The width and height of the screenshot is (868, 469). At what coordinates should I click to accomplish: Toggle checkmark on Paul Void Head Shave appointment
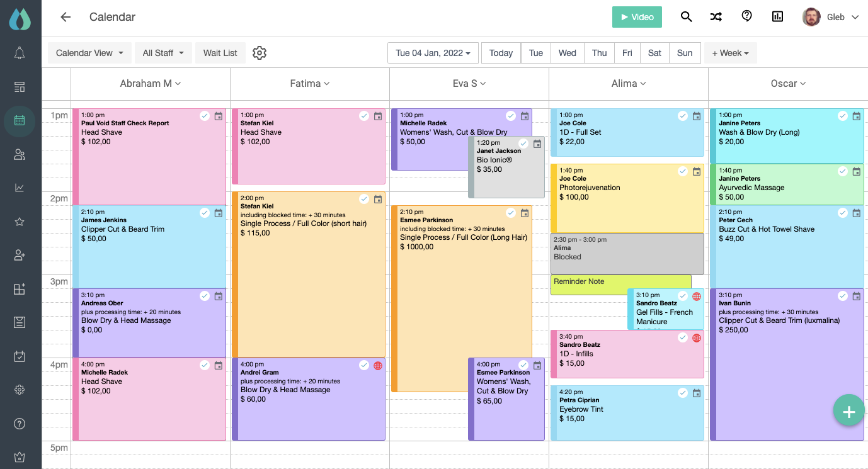(x=204, y=116)
